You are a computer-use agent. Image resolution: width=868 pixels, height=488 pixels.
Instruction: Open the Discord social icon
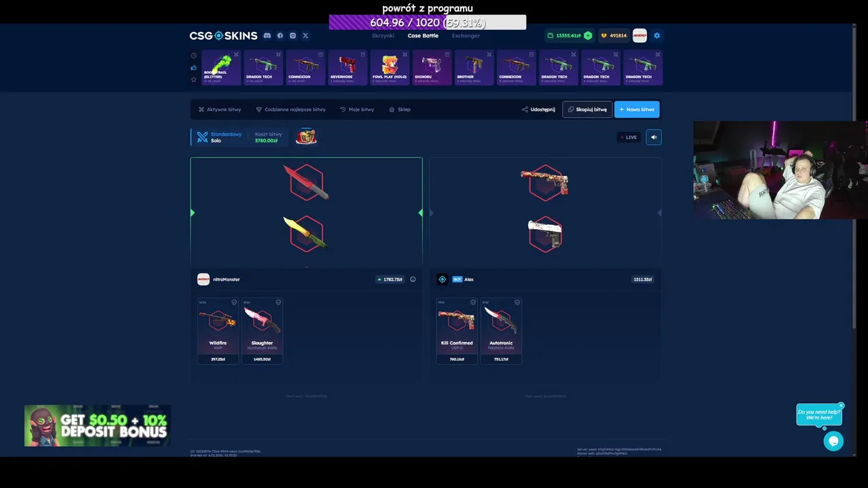267,35
